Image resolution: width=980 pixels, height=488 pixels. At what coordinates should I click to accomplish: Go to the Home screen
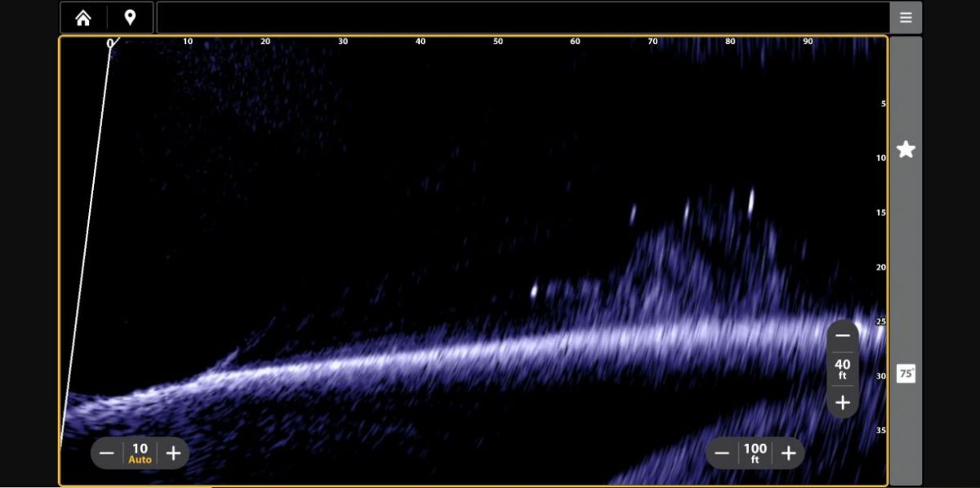[x=83, y=18]
